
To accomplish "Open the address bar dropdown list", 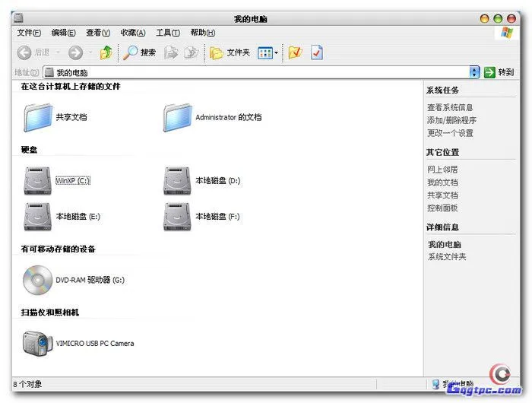I will pyautogui.click(x=474, y=72).
